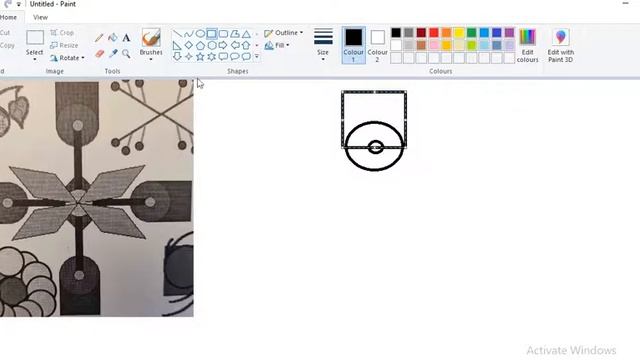Open the shape Outline dropdown
The image size is (640, 360).
point(284,33)
